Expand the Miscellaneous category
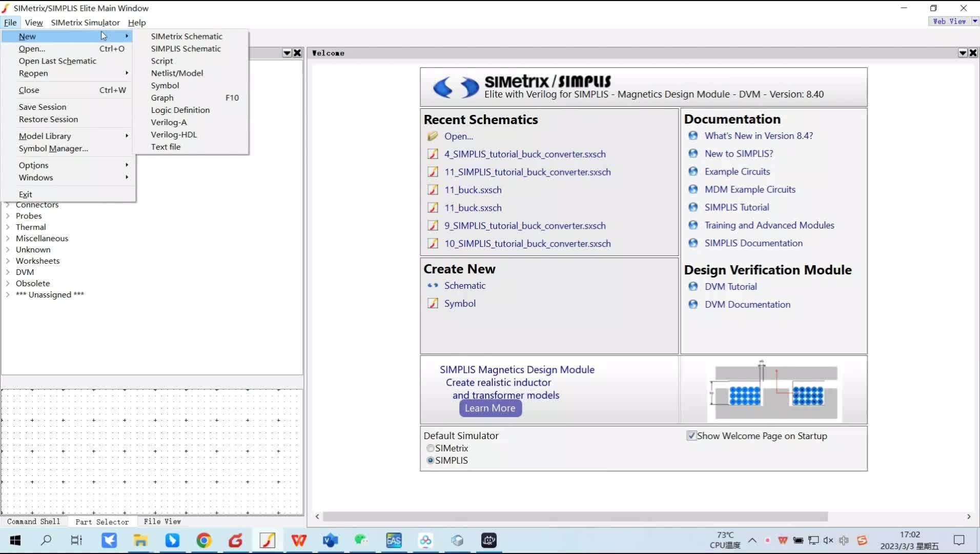The height and width of the screenshot is (554, 980). tap(8, 239)
